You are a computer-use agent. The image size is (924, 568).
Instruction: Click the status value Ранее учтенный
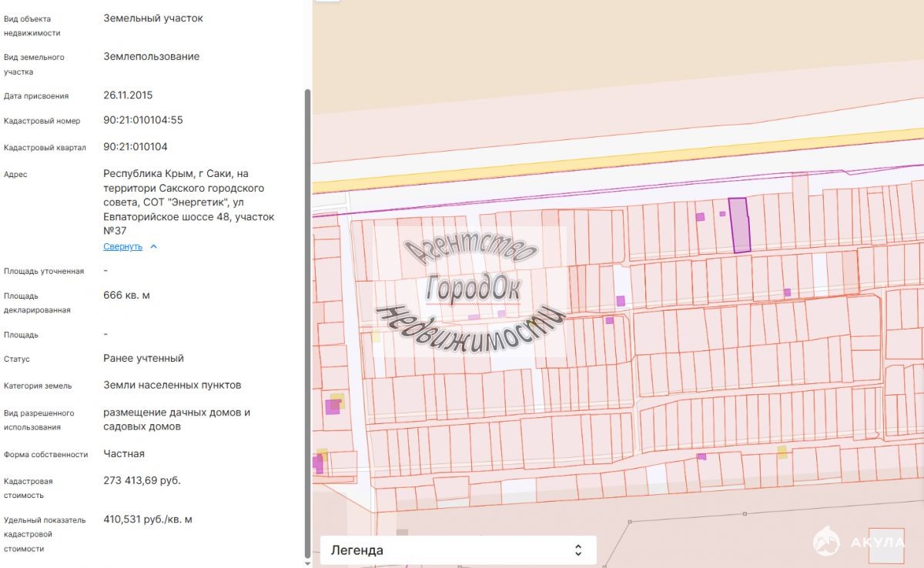point(143,358)
